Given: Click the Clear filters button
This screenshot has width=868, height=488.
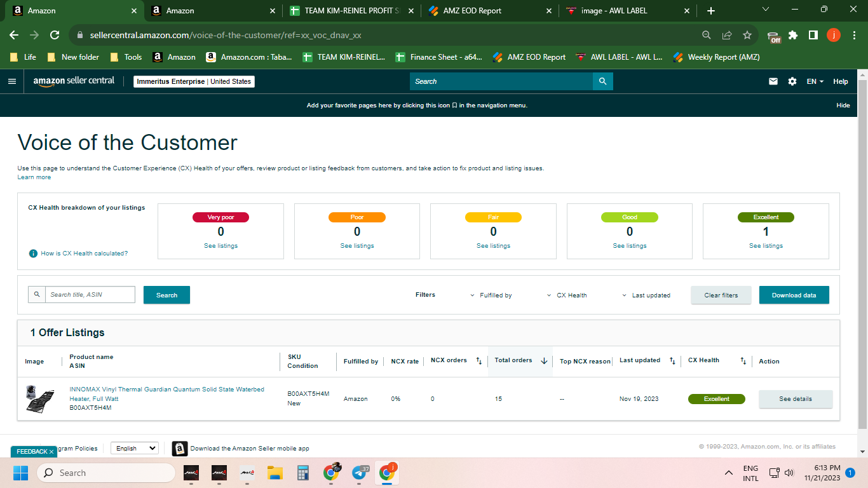Looking at the screenshot, I should pos(721,295).
